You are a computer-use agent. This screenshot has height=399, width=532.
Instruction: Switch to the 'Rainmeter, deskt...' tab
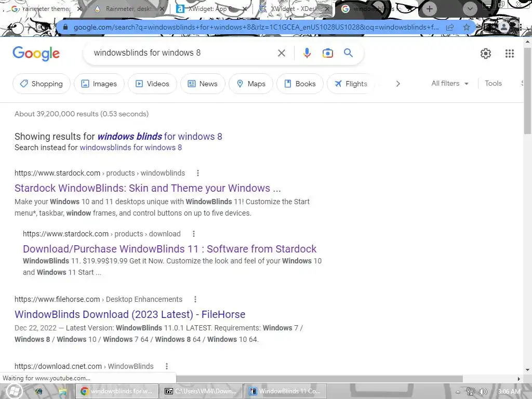click(129, 9)
